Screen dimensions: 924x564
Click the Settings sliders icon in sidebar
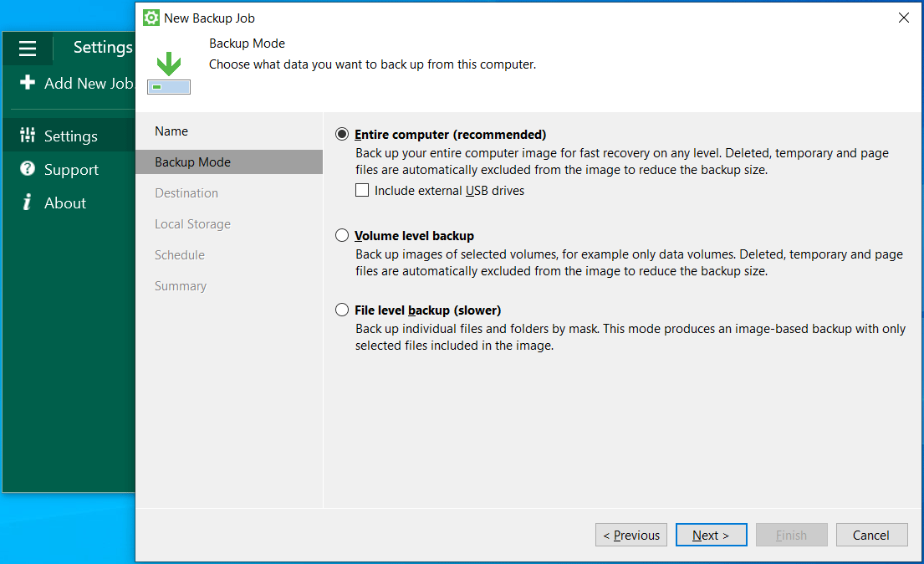[27, 135]
